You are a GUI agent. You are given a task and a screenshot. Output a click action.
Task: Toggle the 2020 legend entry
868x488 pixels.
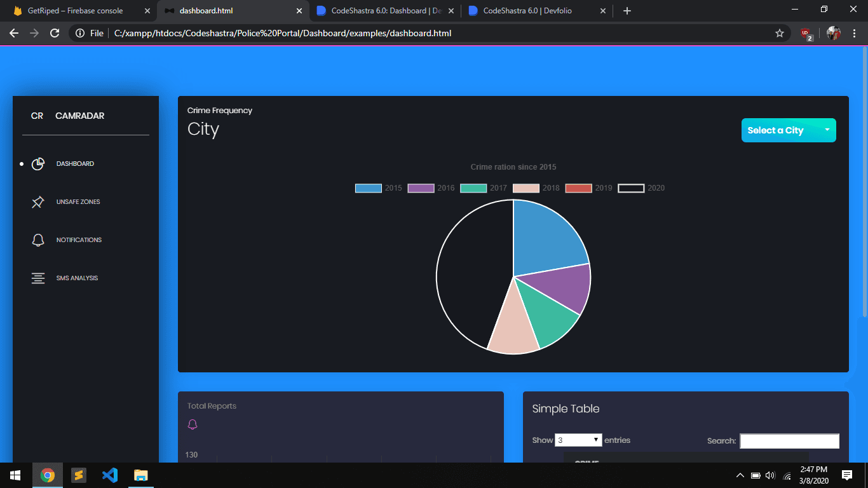(x=642, y=188)
